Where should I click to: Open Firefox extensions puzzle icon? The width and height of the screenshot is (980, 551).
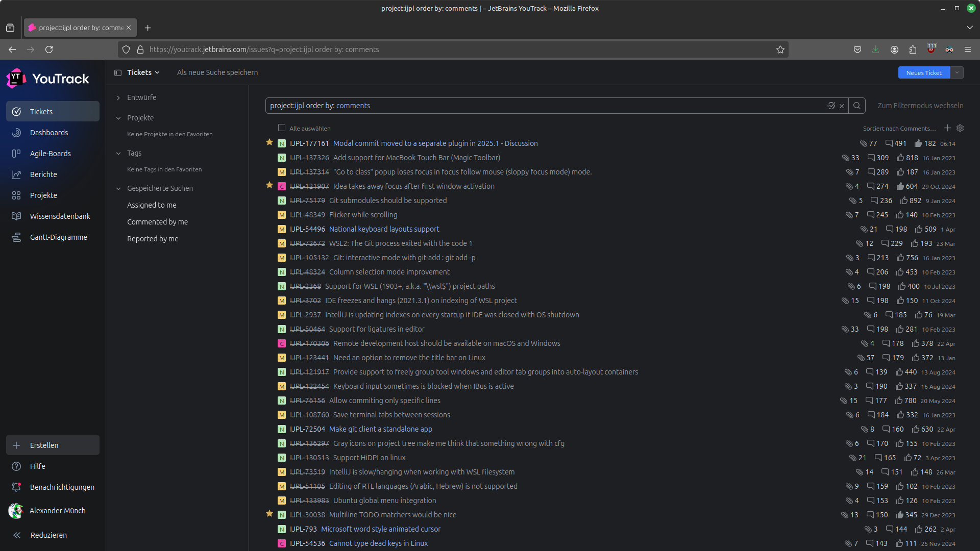913,49
